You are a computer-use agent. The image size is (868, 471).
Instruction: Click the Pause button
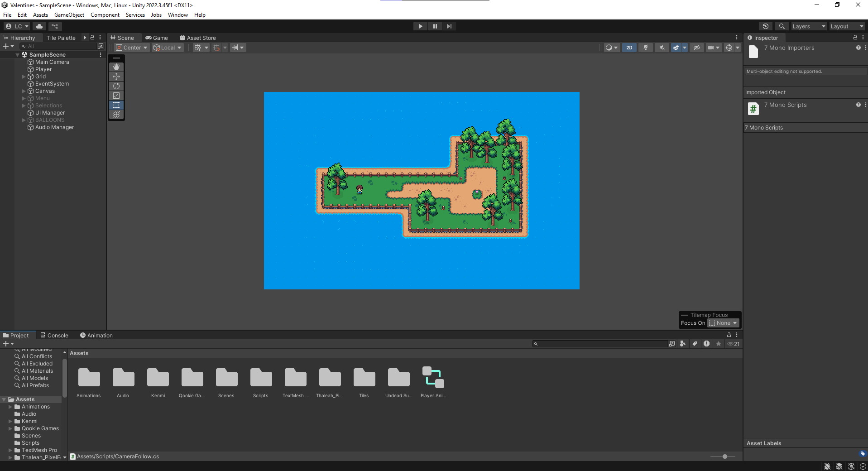(x=435, y=26)
